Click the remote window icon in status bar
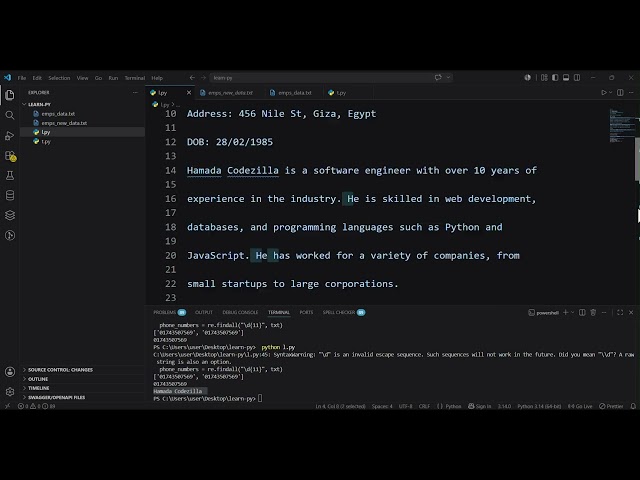 (7, 406)
